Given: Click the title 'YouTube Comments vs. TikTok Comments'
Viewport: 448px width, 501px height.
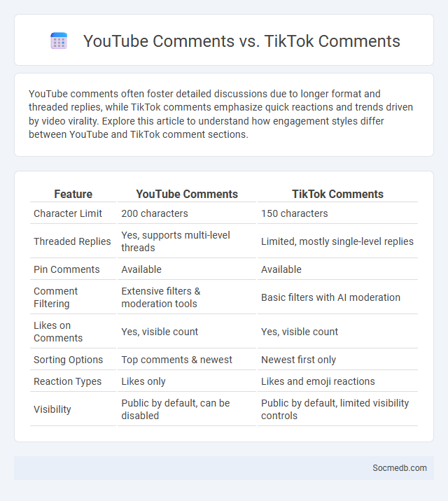Looking at the screenshot, I should pyautogui.click(x=241, y=41).
